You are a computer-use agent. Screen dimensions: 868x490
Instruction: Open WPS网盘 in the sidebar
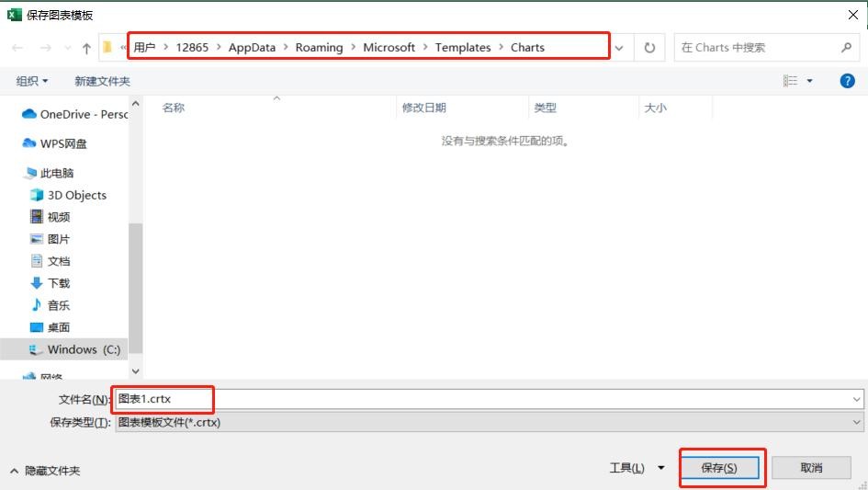(x=63, y=143)
